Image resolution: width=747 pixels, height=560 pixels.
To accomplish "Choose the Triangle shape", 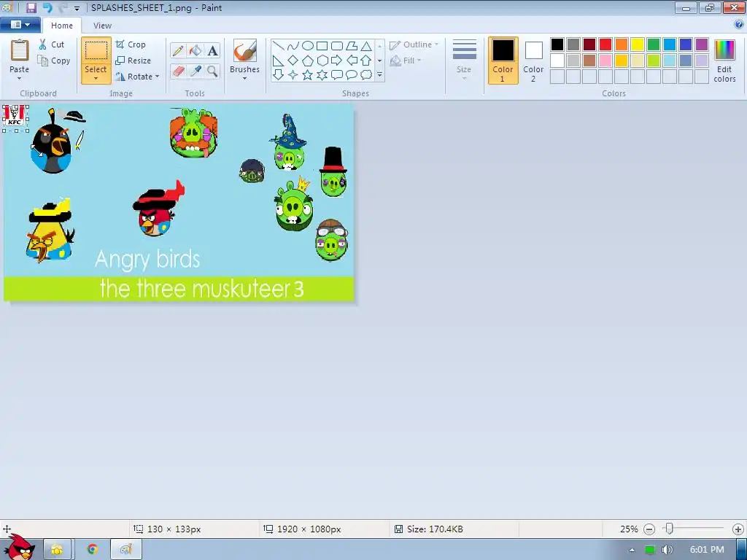I will click(x=366, y=46).
